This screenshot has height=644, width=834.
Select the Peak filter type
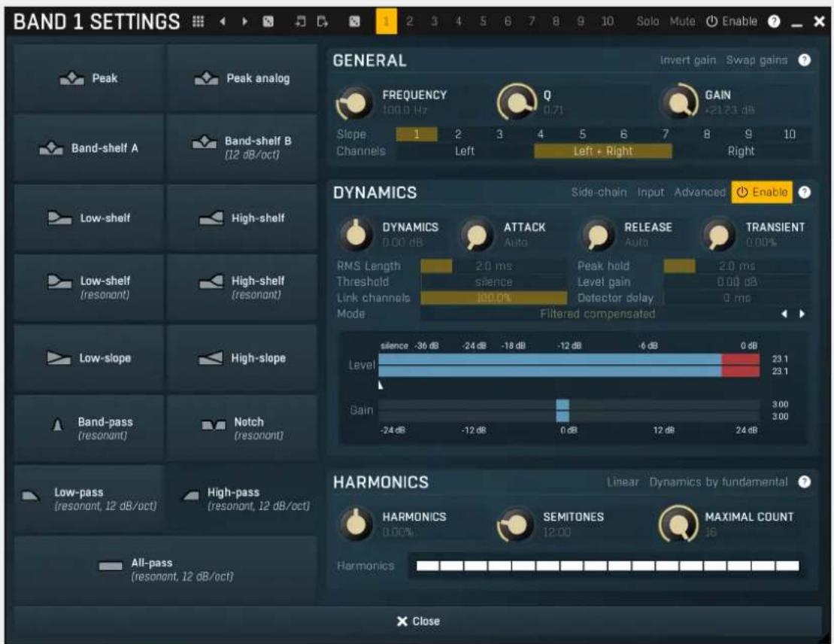[89, 78]
